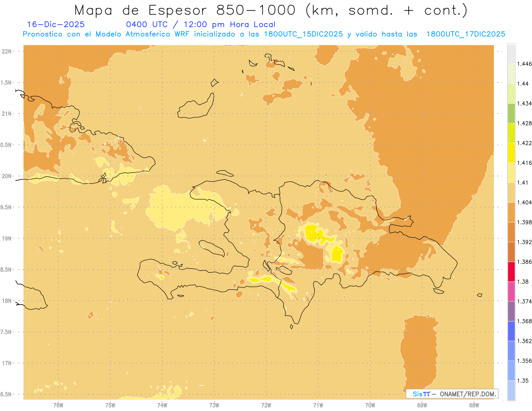
Task: Click the '19N' latitude label
Action: tap(7, 238)
